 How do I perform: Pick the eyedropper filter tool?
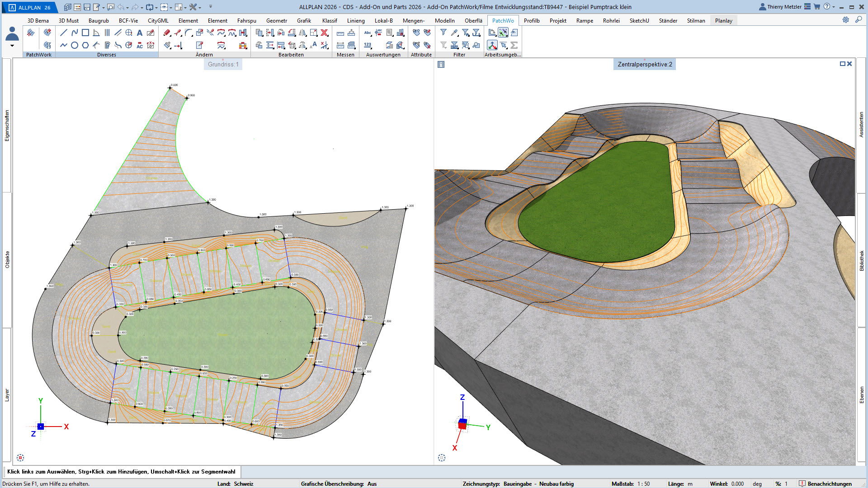click(x=454, y=33)
